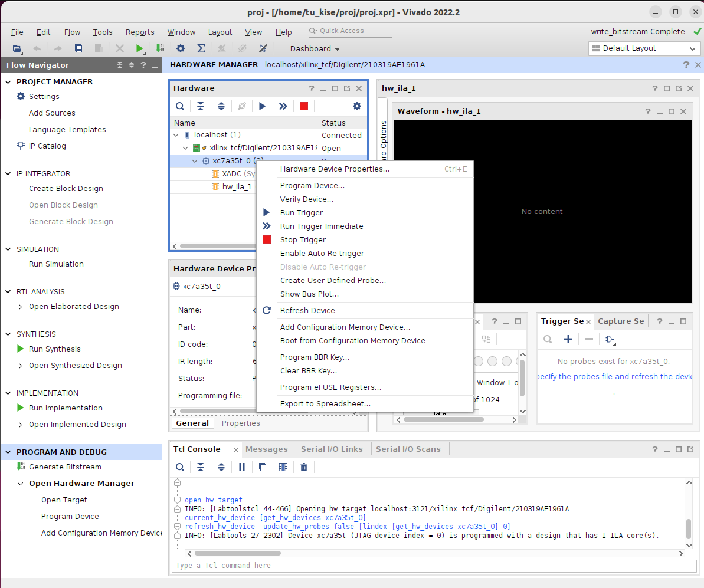Click the red Stop Trigger icon in Hardware toolbar

click(x=304, y=106)
